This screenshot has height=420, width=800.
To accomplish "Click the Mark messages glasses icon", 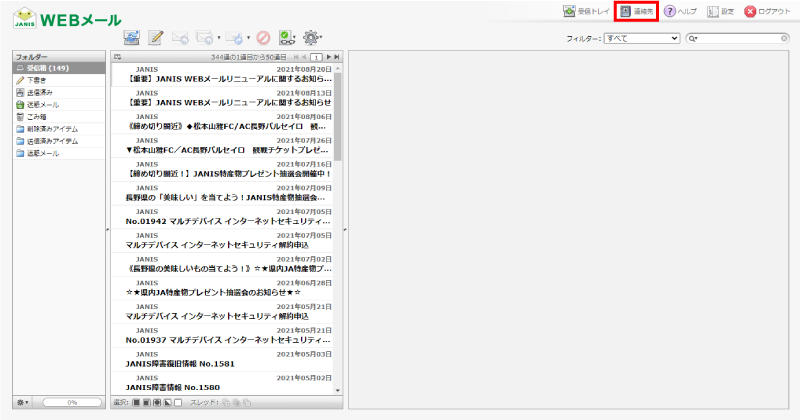I will click(285, 38).
